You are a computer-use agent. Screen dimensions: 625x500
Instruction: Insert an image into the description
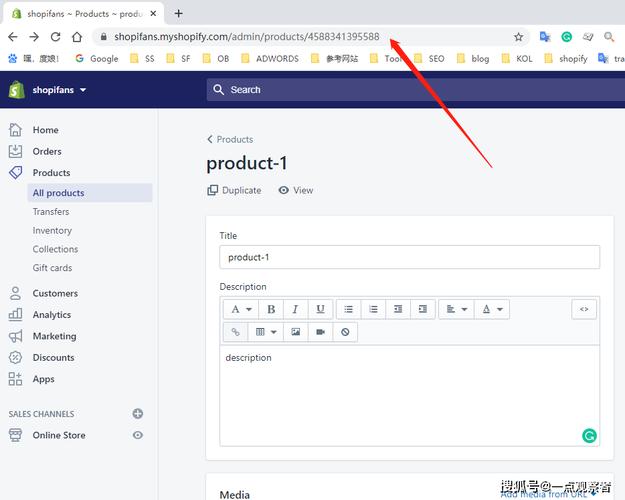pos(295,332)
